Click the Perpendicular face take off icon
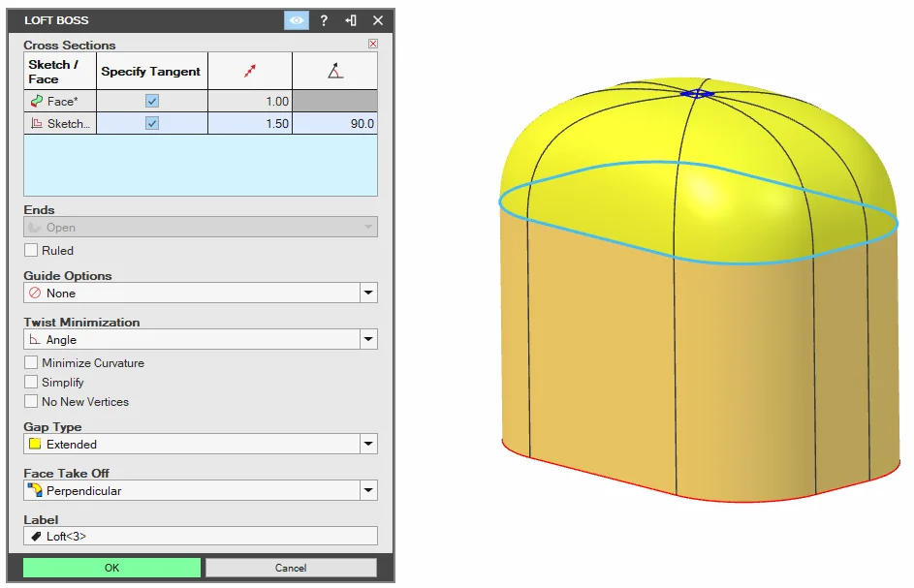The width and height of the screenshot is (914, 588). point(35,490)
